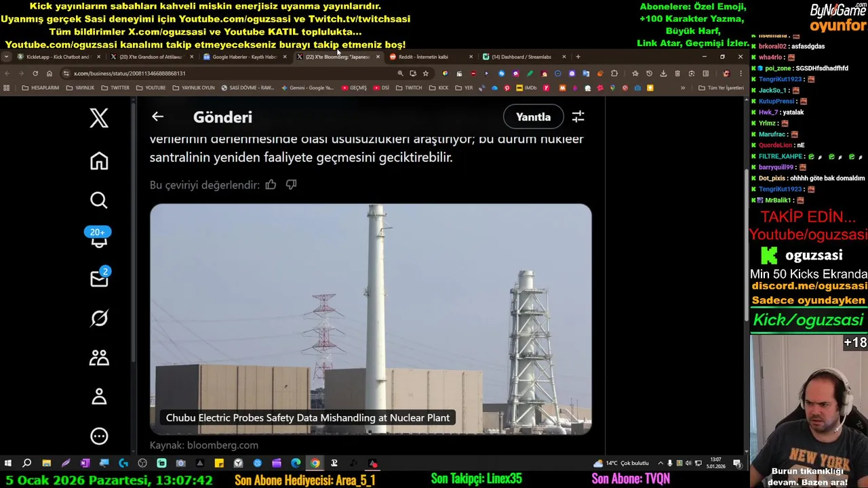868x488 pixels.
Task: Click the browser home button
Action: click(x=50, y=73)
